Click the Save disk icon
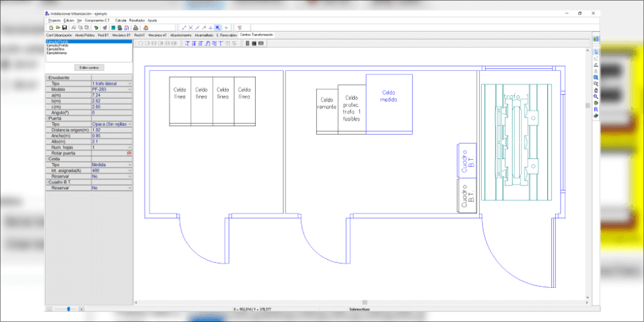 tap(64, 28)
